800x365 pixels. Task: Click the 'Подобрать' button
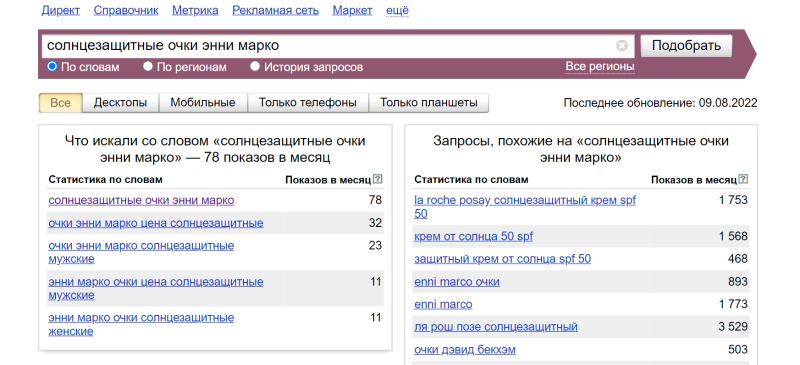click(686, 46)
